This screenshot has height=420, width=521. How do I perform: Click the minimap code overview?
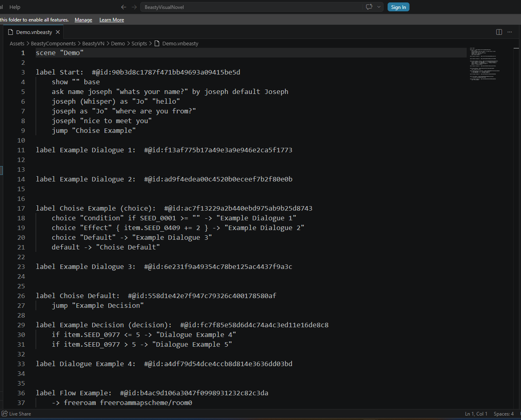[485, 65]
